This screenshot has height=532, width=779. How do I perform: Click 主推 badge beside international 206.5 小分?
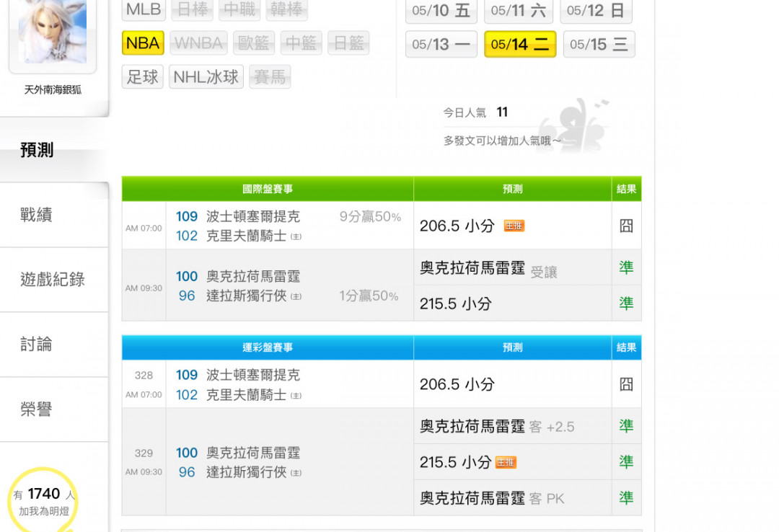[514, 226]
